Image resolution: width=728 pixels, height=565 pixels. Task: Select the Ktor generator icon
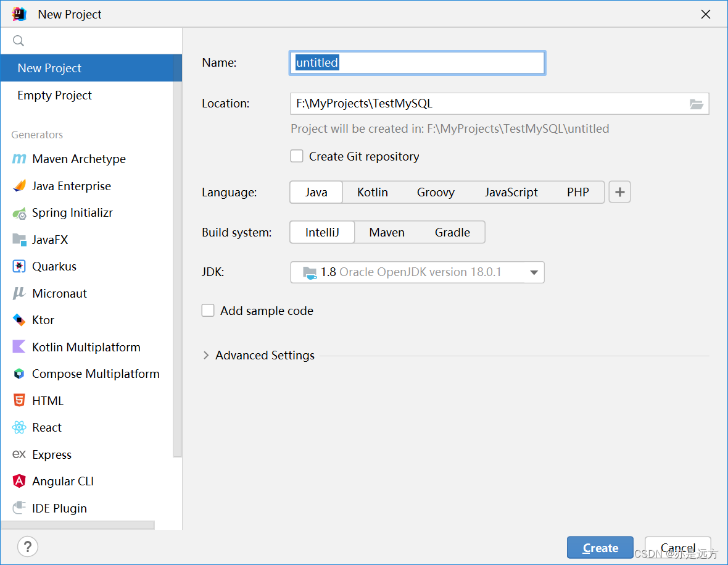19,320
